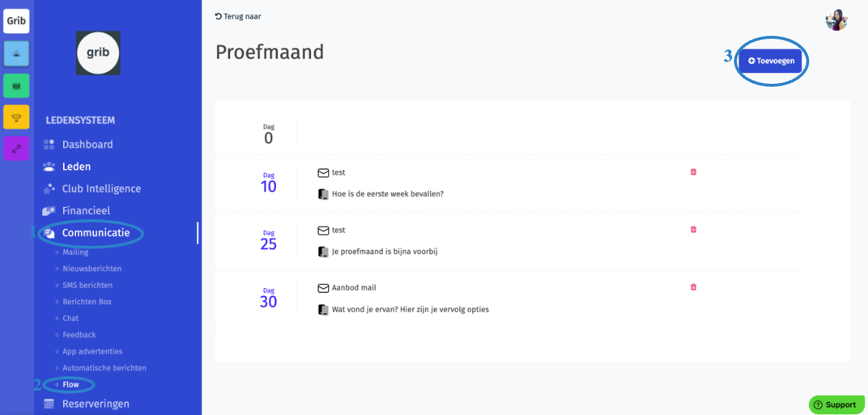
Task: Open the yellow trophy app icon
Action: tap(16, 117)
